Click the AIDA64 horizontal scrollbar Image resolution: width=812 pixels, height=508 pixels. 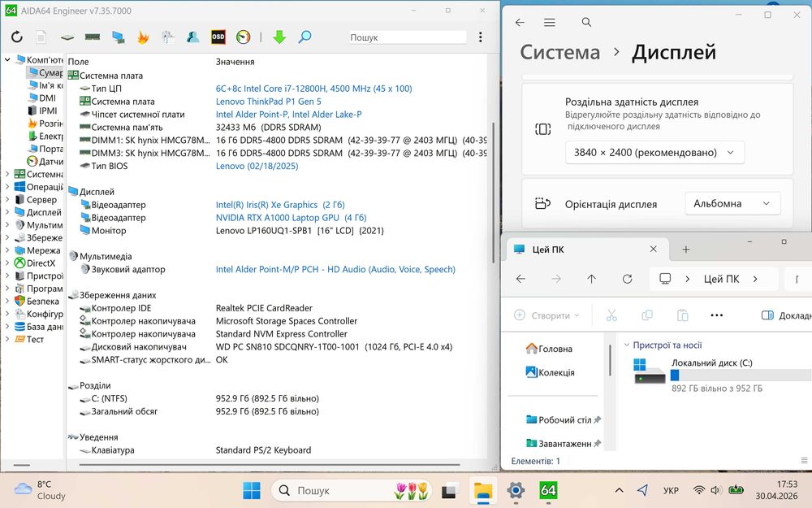[x=270, y=465]
